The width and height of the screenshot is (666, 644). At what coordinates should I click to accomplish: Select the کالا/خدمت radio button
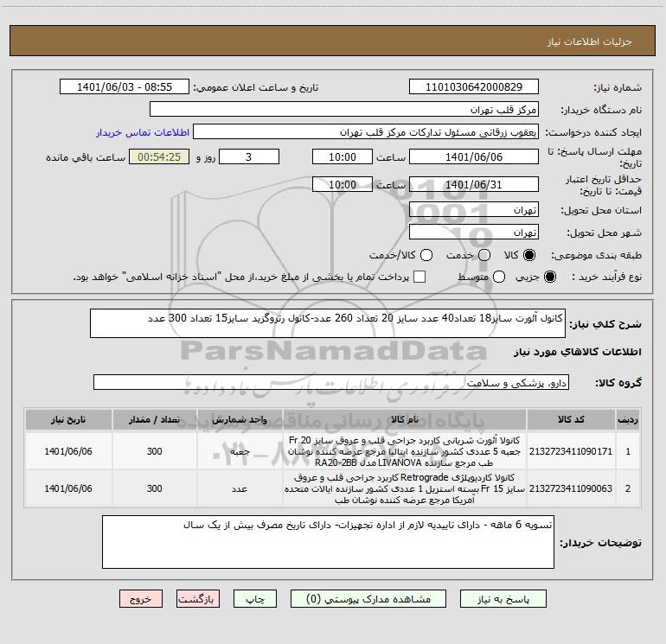pyautogui.click(x=426, y=255)
